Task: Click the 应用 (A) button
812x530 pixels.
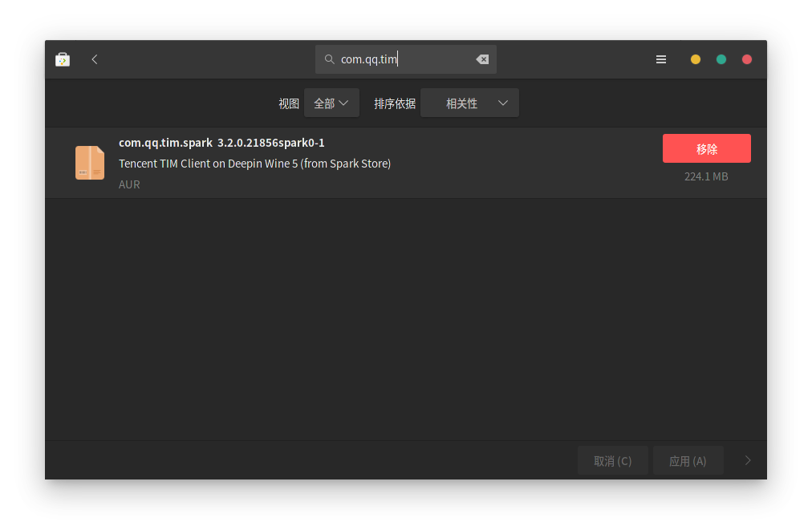Action: [x=688, y=461]
